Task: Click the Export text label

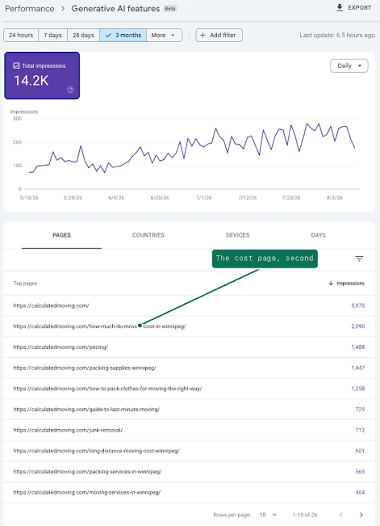Action: coord(359,8)
